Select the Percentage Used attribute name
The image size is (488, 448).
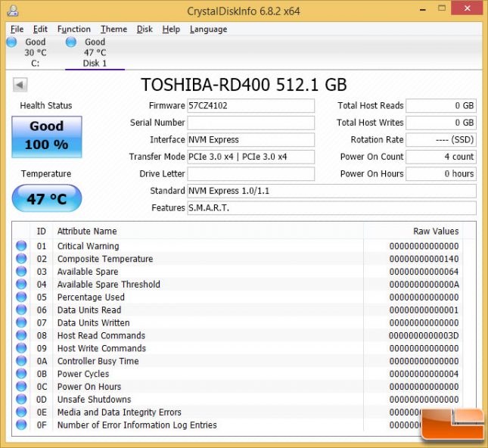pyautogui.click(x=91, y=297)
